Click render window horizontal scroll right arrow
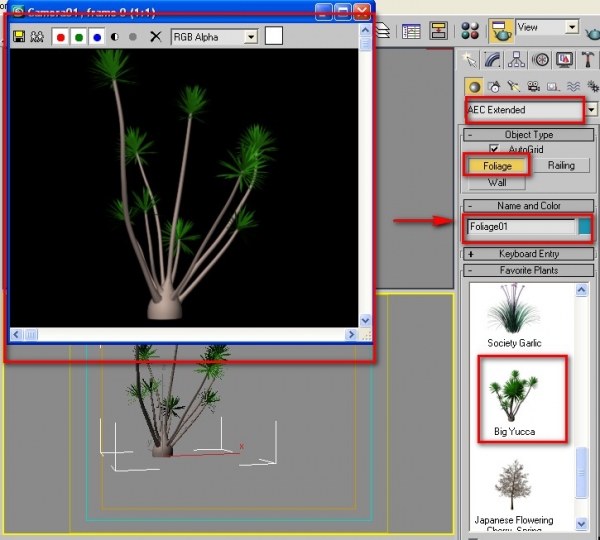 tap(351, 334)
